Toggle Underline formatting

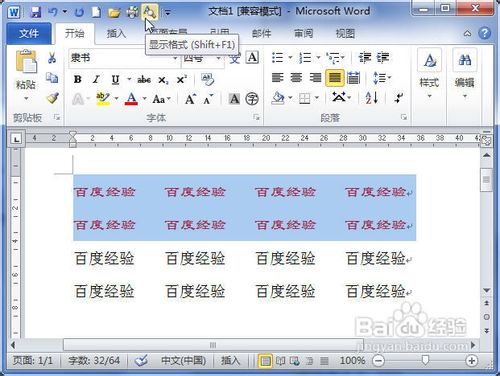pos(115,79)
